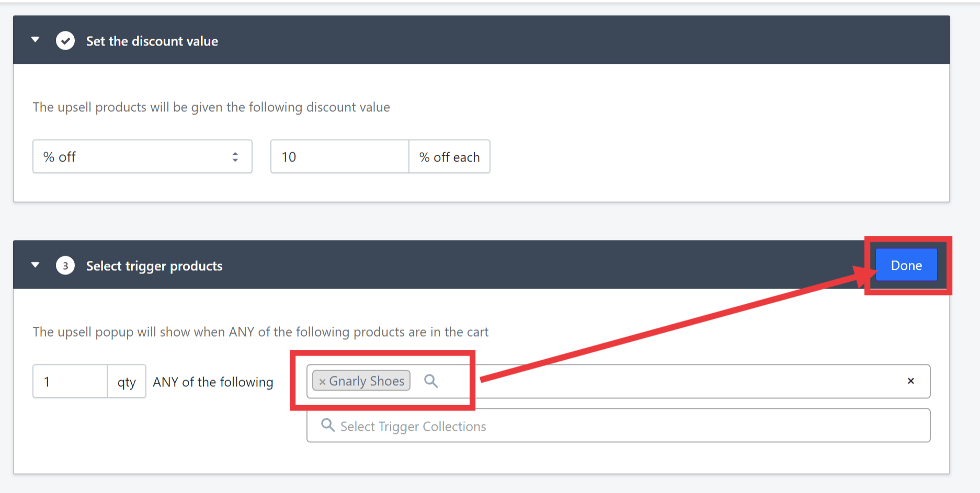
Task: Collapse the Set the discount value section
Action: tap(35, 40)
